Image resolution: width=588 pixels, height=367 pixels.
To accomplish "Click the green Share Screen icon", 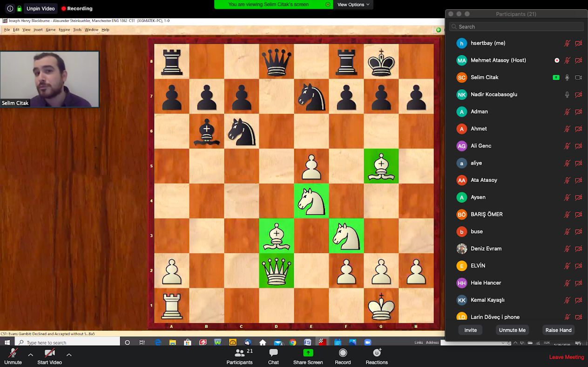I will point(308,353).
